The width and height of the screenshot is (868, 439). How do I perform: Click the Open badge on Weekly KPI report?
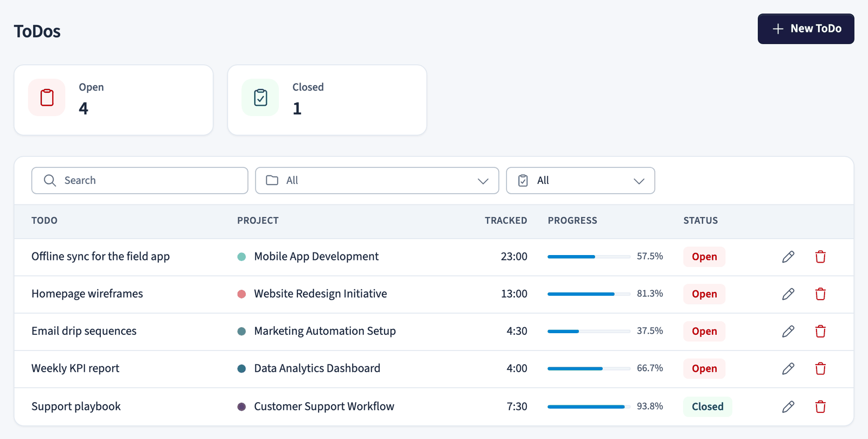[x=704, y=369]
